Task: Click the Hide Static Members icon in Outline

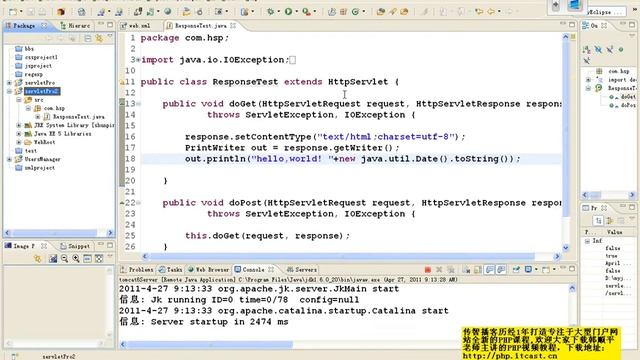Action: (x=609, y=50)
